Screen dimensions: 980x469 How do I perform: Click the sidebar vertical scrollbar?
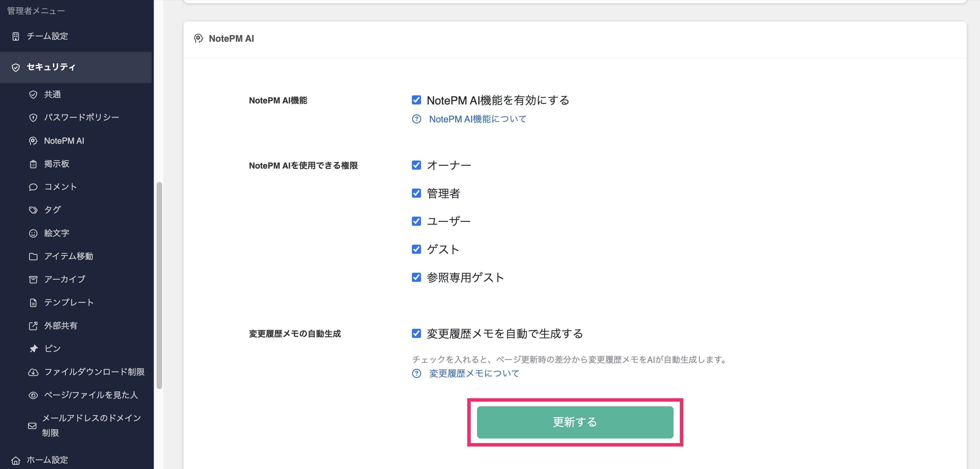tap(159, 286)
